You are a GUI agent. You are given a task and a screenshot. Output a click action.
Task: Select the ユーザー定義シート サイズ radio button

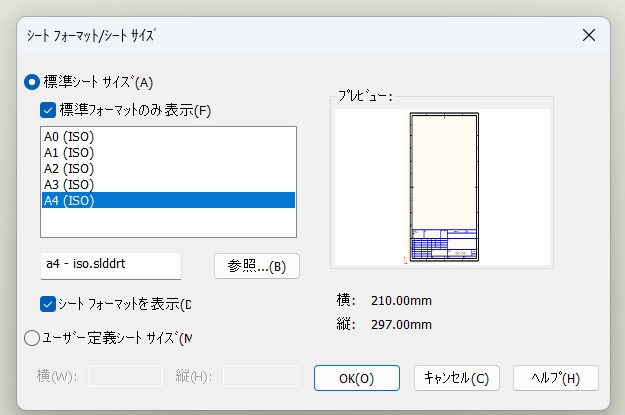coord(32,338)
